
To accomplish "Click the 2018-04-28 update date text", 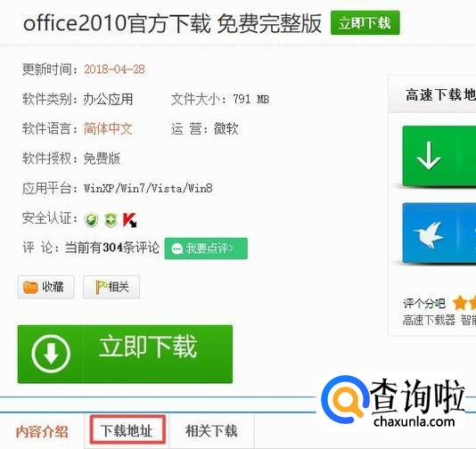I will point(114,69).
